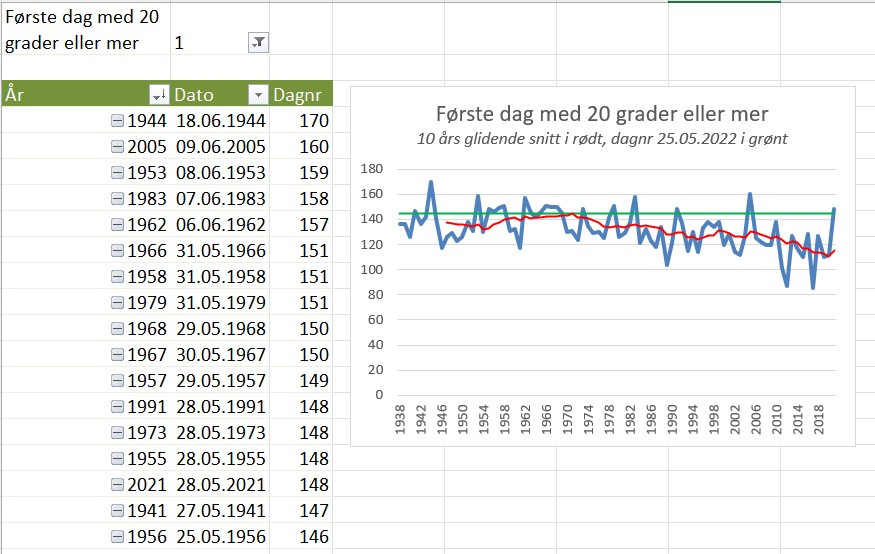
Task: Collapse the 1958 row group
Action: (x=117, y=277)
